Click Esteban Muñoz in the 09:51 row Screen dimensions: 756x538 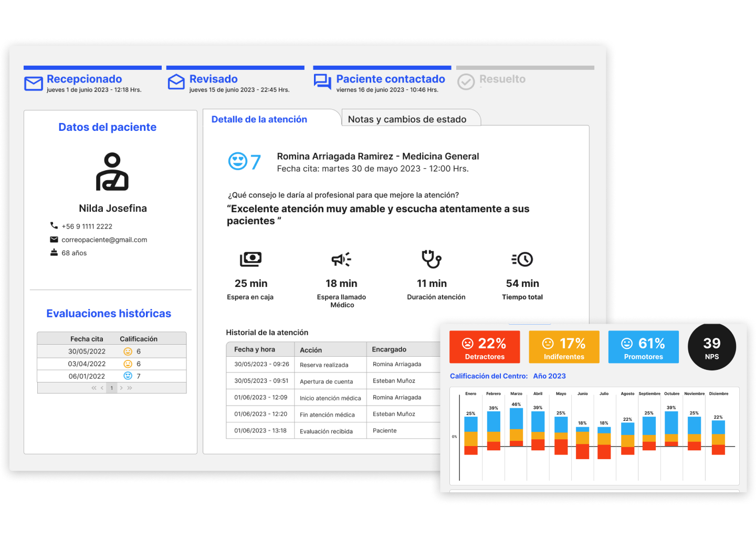[x=394, y=381]
